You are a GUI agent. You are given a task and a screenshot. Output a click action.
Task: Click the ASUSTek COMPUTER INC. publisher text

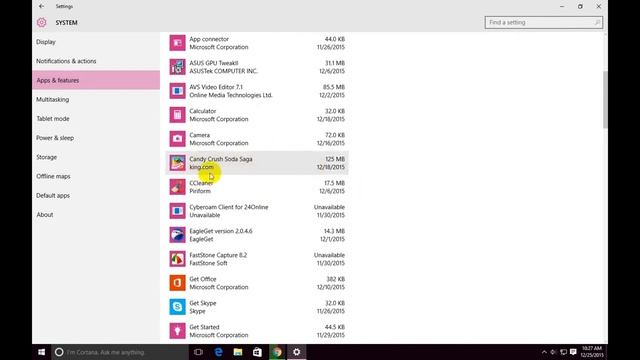tap(224, 71)
